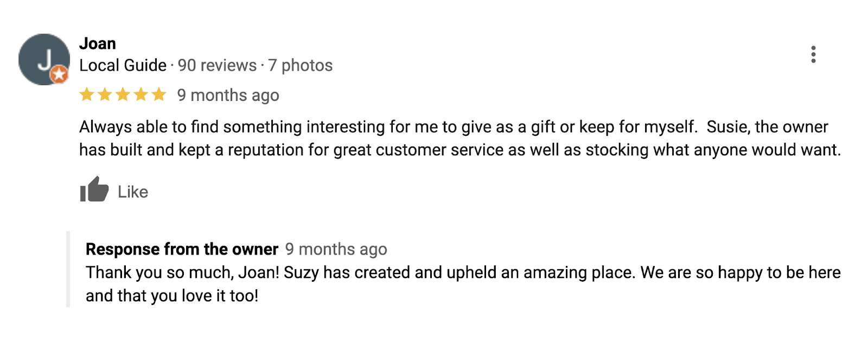This screenshot has width=868, height=342.
Task: View Joan's 7 photos
Action: coord(300,65)
